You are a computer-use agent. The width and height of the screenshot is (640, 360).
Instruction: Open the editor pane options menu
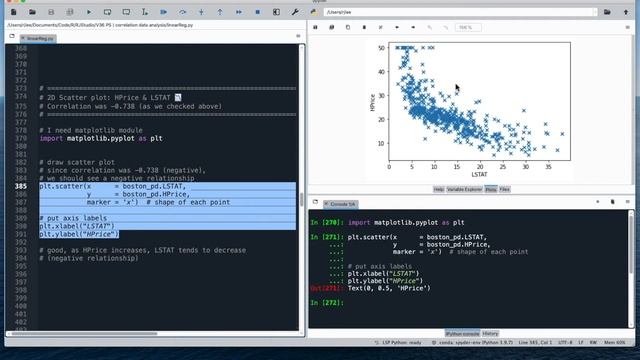(298, 36)
